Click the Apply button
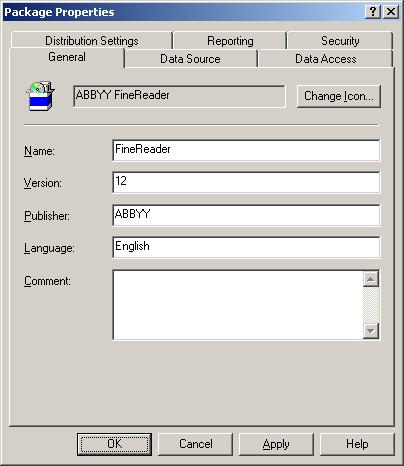Viewport: 404px width, 466px height. (x=276, y=444)
